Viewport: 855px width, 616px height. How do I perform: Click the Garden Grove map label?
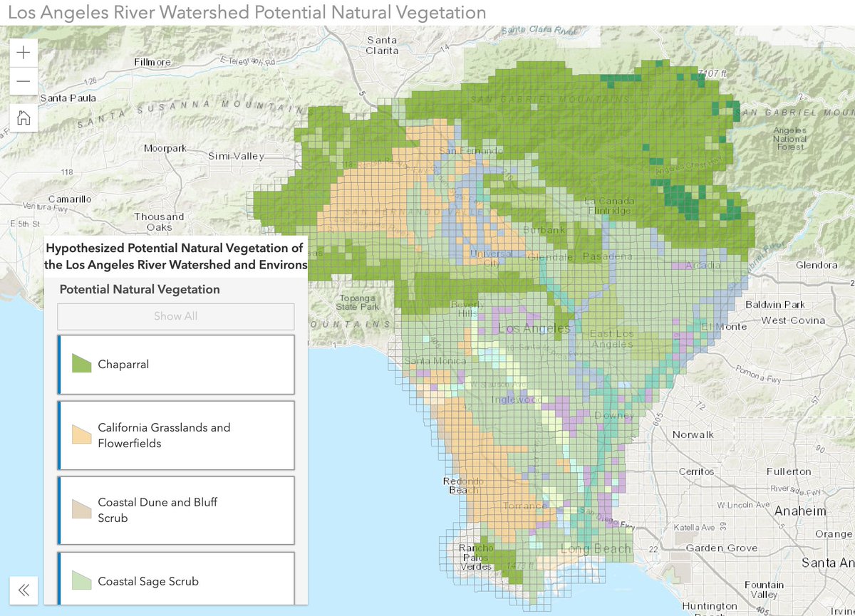[x=722, y=548]
